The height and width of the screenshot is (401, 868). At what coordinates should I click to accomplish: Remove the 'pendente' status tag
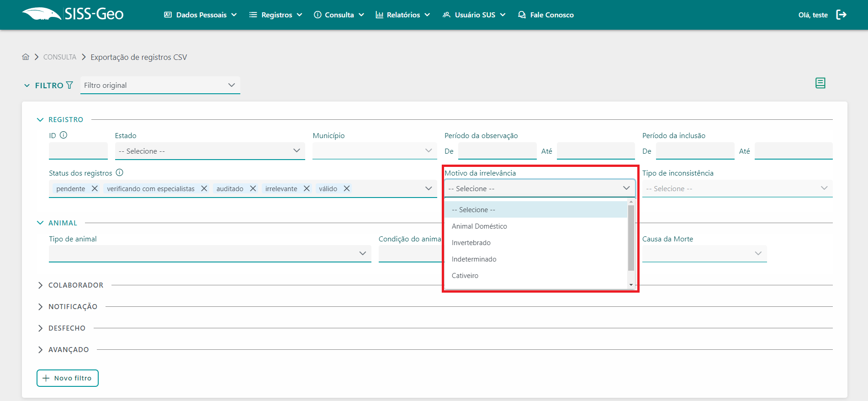(95, 188)
